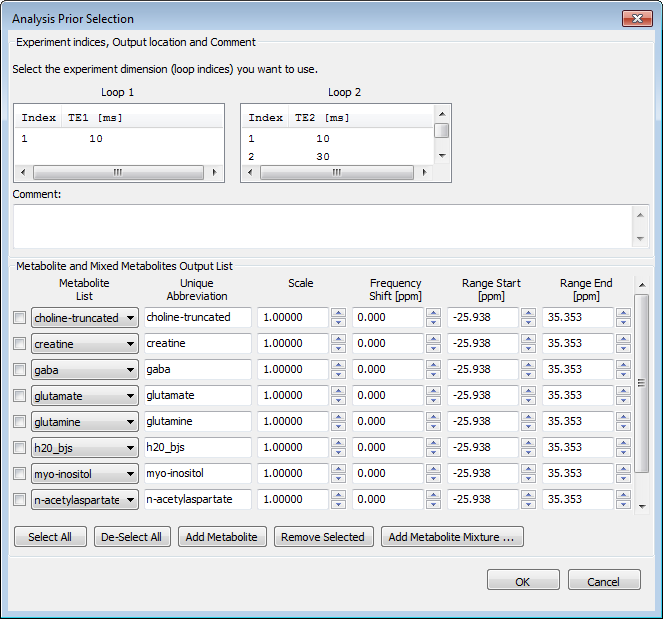This screenshot has width=663, height=619.
Task: Decrease Frequency Shift for glutamate row
Action: [433, 400]
